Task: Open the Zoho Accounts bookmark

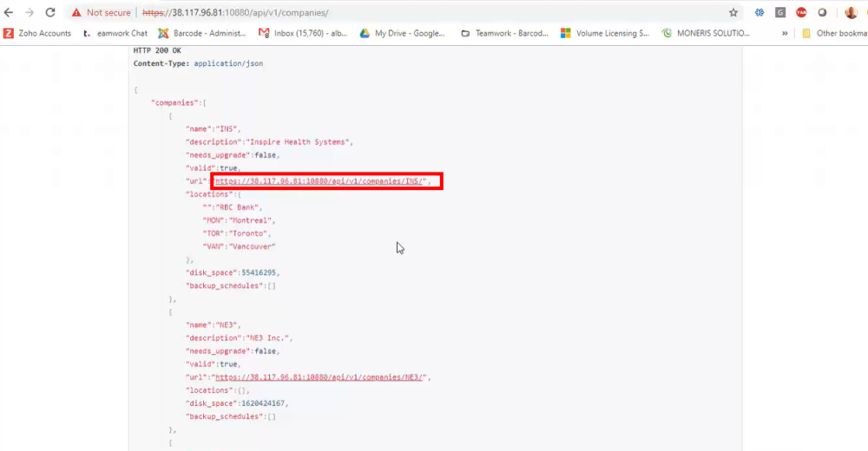Action: point(37,33)
